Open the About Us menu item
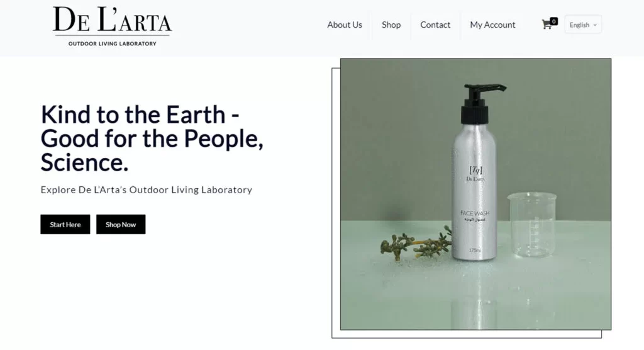Screen dimensions: 644x350 [x=345, y=25]
